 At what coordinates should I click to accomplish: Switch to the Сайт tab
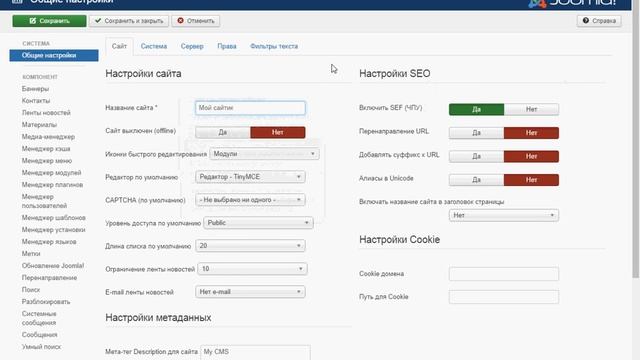(119, 46)
